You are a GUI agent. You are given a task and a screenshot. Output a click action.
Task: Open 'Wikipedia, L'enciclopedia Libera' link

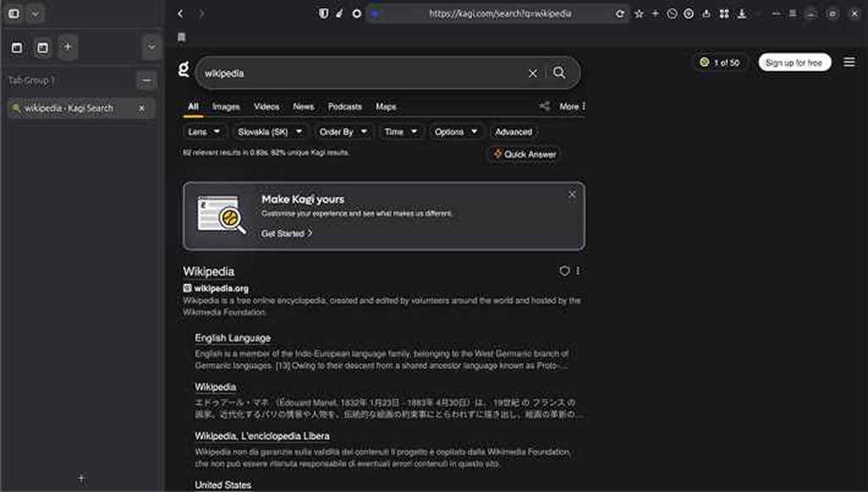(262, 436)
